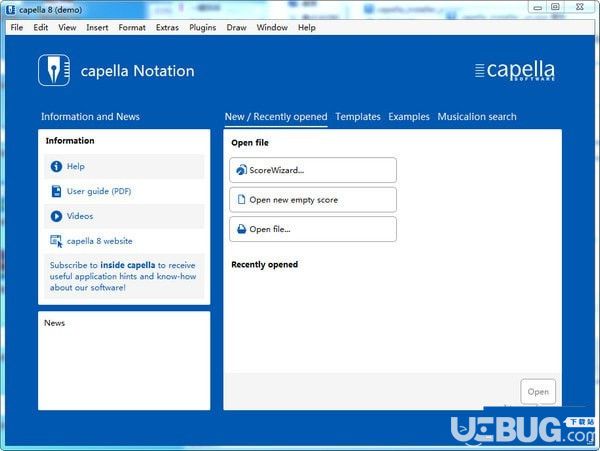Click the Open file folder icon
600x451 pixels.
pyautogui.click(x=241, y=229)
